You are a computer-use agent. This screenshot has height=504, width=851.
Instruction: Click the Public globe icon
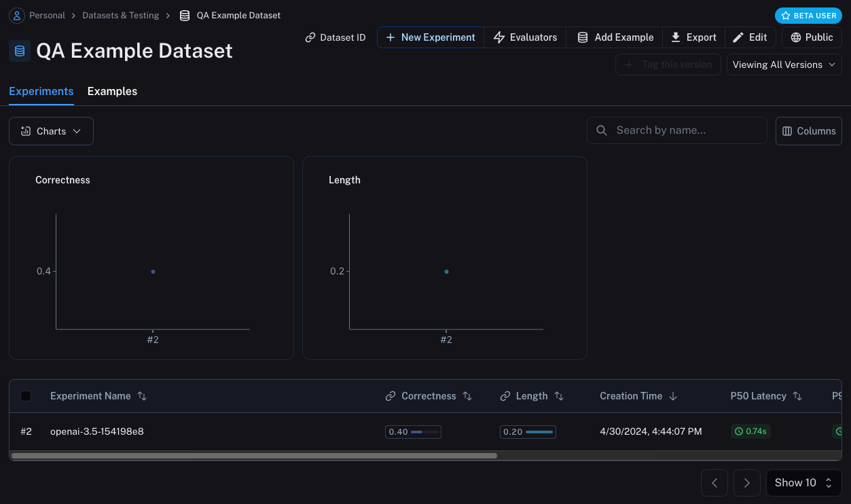(x=796, y=37)
